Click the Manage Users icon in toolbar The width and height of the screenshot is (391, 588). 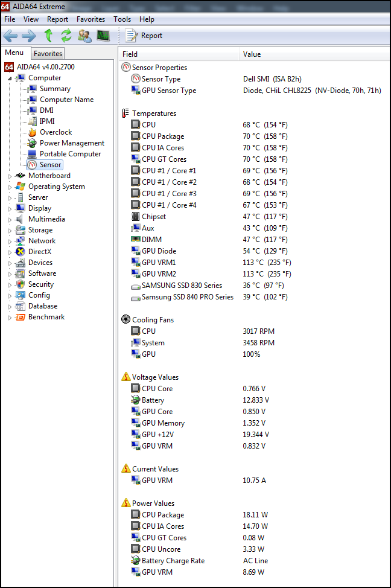click(84, 36)
